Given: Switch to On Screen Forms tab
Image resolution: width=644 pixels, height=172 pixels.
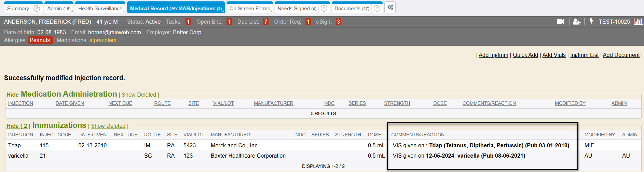Looking at the screenshot, I should click(x=249, y=9).
